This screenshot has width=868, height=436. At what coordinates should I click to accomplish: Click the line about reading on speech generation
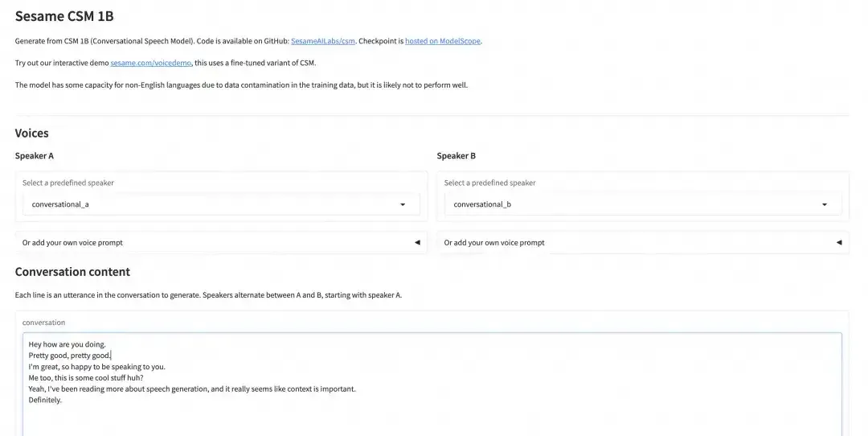(x=191, y=389)
